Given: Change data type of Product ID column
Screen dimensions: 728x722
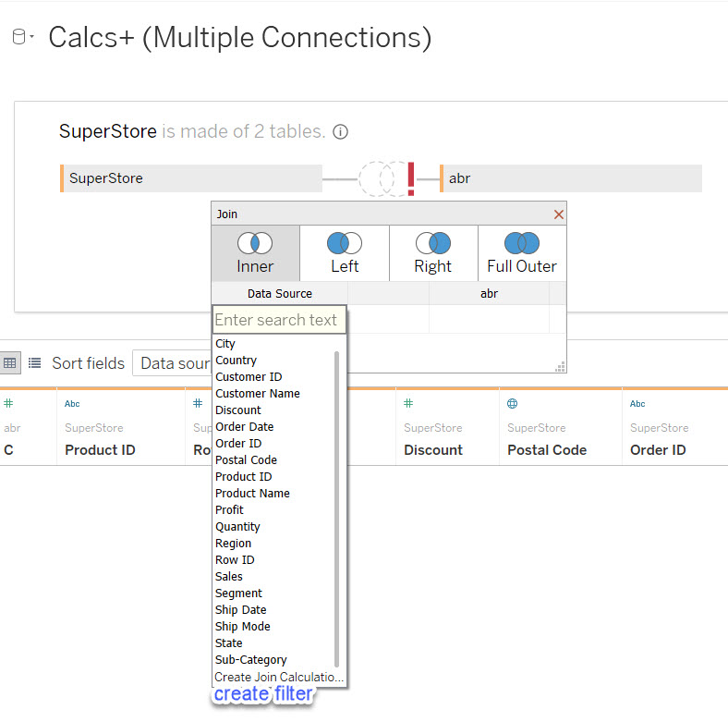Looking at the screenshot, I should click(x=72, y=404).
